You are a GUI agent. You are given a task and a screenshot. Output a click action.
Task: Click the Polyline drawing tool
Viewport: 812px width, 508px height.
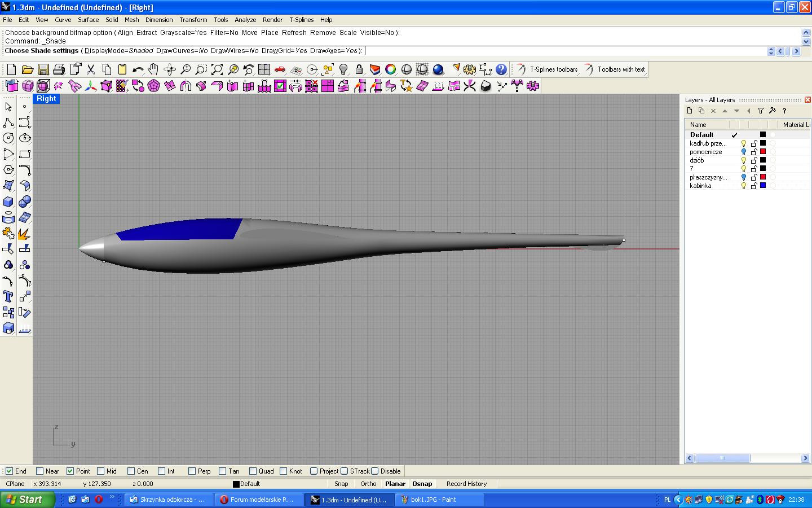[8, 122]
